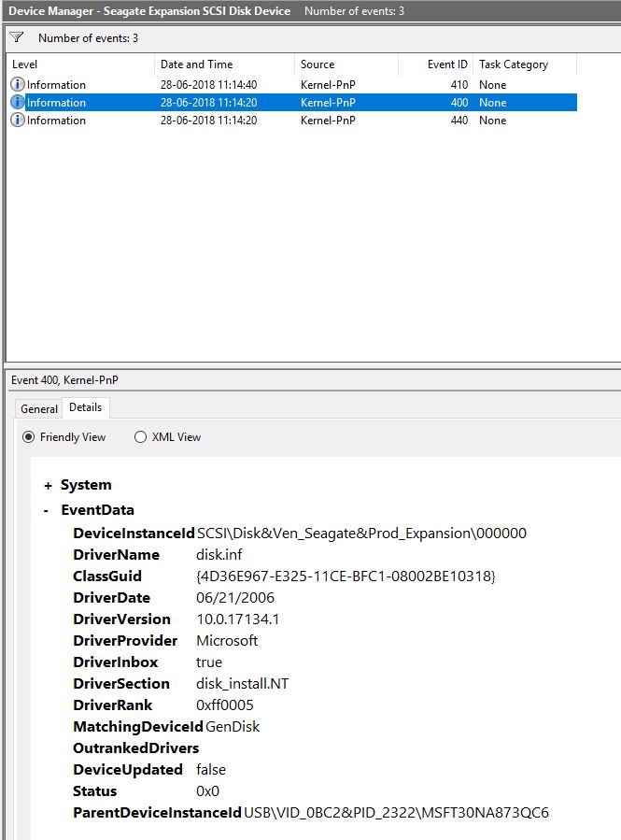Click info icon of event 400 row
The image size is (621, 840).
pos(18,102)
